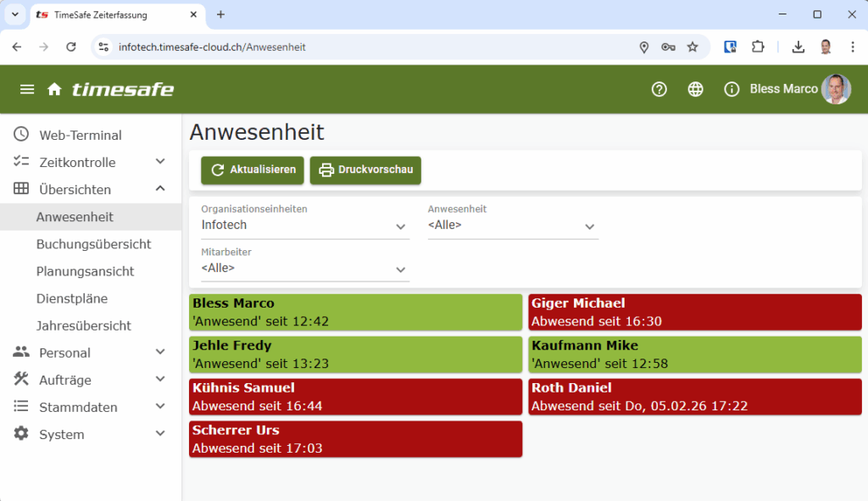Click the home icon in header
This screenshot has height=501, width=868.
(x=54, y=89)
